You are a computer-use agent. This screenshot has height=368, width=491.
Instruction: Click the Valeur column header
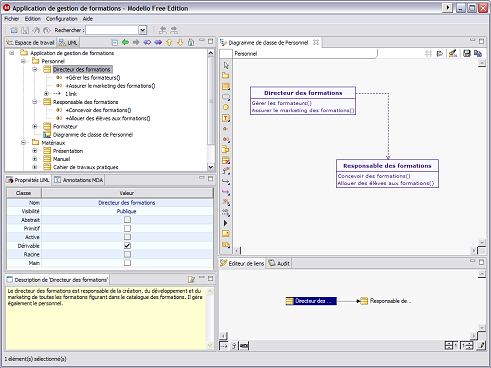127,193
